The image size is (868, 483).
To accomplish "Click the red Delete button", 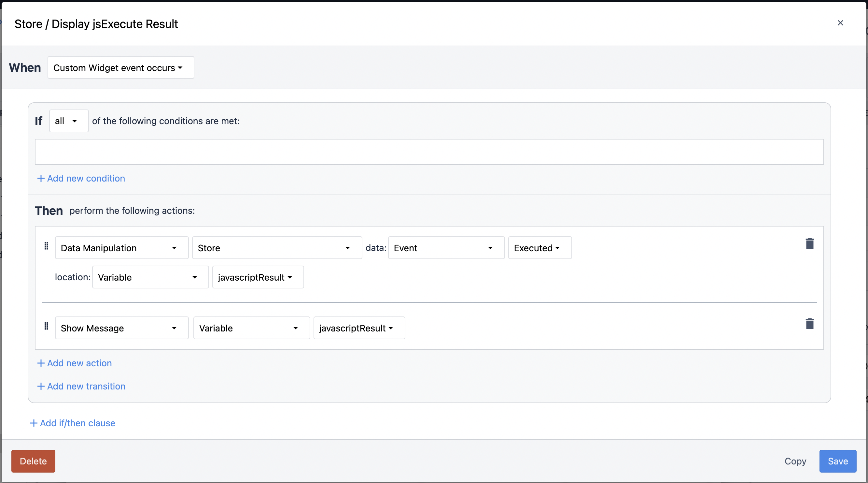I will [x=33, y=461].
